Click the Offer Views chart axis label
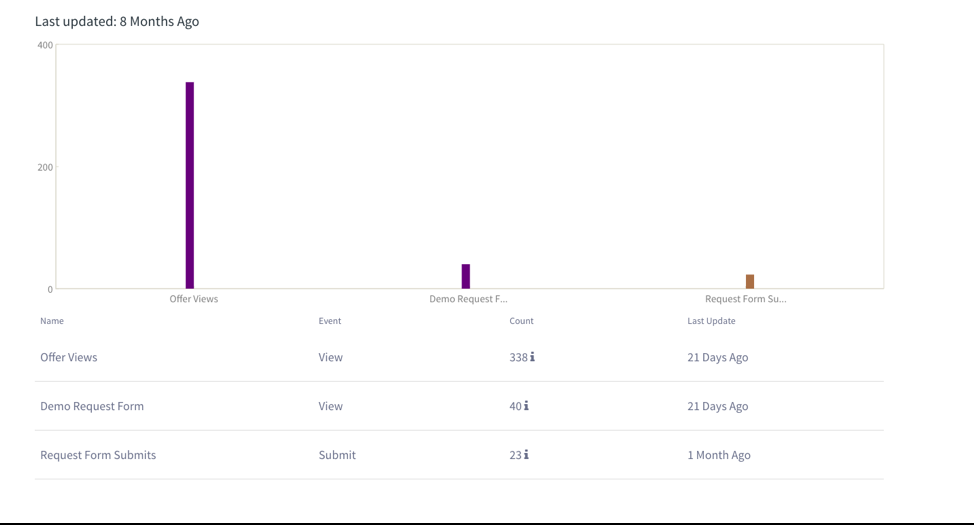Viewport: 974px width, 525px height. (x=194, y=299)
